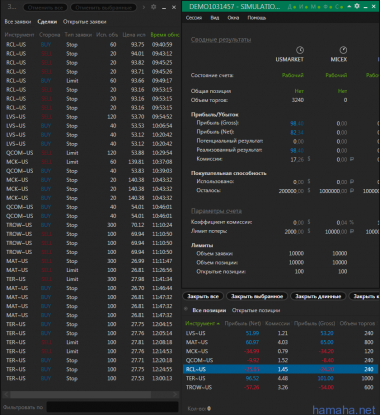380x415 pixels.
Task: Switch to Все заявки tab
Action: point(18,22)
